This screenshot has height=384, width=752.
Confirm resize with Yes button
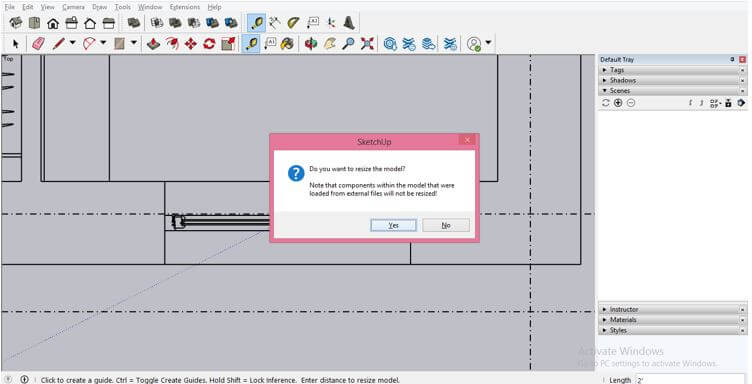(393, 225)
